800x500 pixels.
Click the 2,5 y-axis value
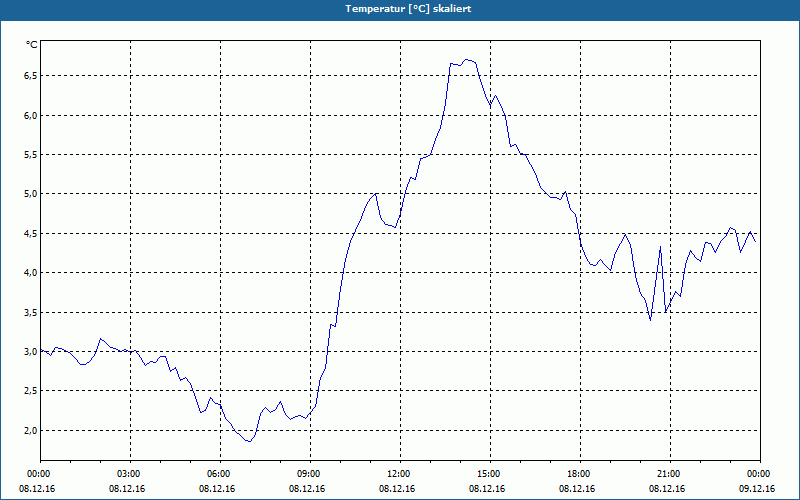click(x=31, y=391)
